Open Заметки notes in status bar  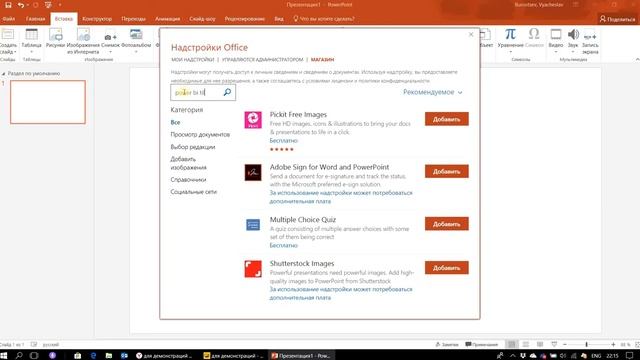pyautogui.click(x=447, y=344)
